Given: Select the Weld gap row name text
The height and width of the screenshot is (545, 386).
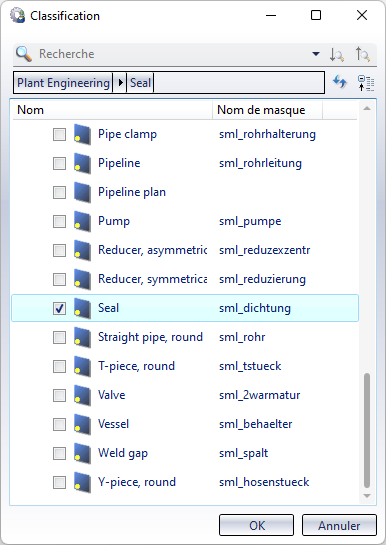Looking at the screenshot, I should click(x=123, y=453).
